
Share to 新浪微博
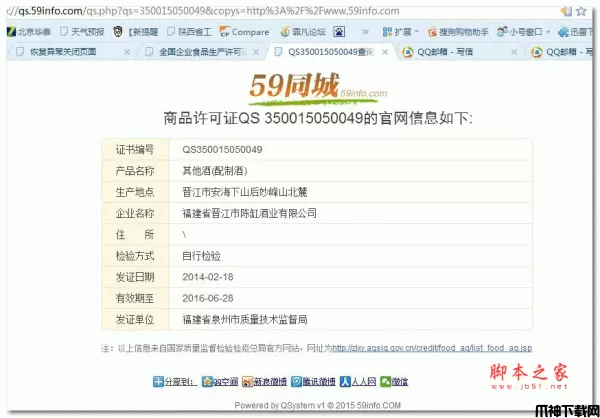pyautogui.click(x=264, y=381)
